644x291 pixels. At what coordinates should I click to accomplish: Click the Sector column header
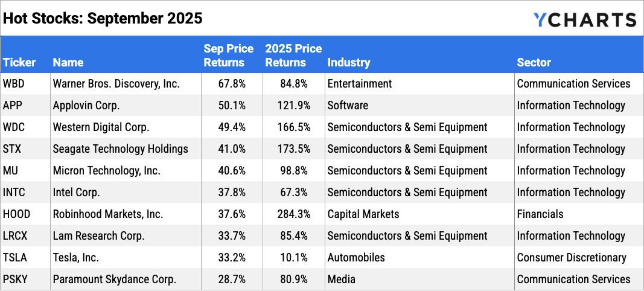click(534, 62)
